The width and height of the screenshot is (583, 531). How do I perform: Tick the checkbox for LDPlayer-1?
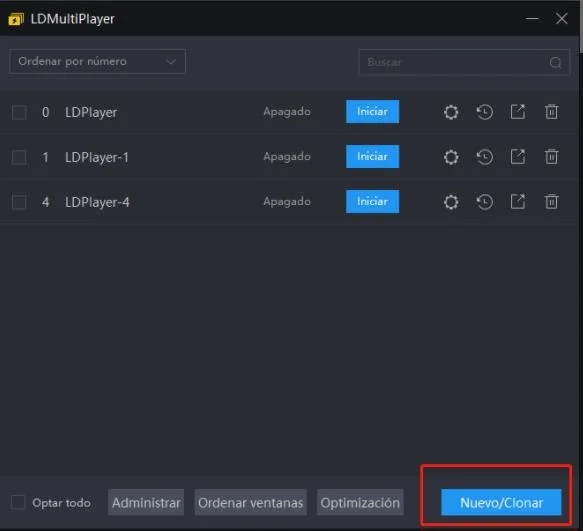click(x=19, y=157)
